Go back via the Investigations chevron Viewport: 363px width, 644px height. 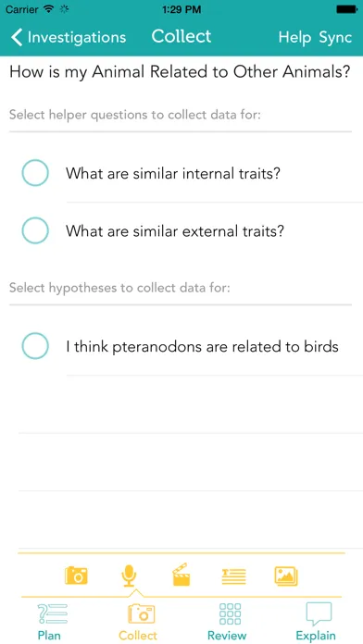pyautogui.click(x=17, y=37)
